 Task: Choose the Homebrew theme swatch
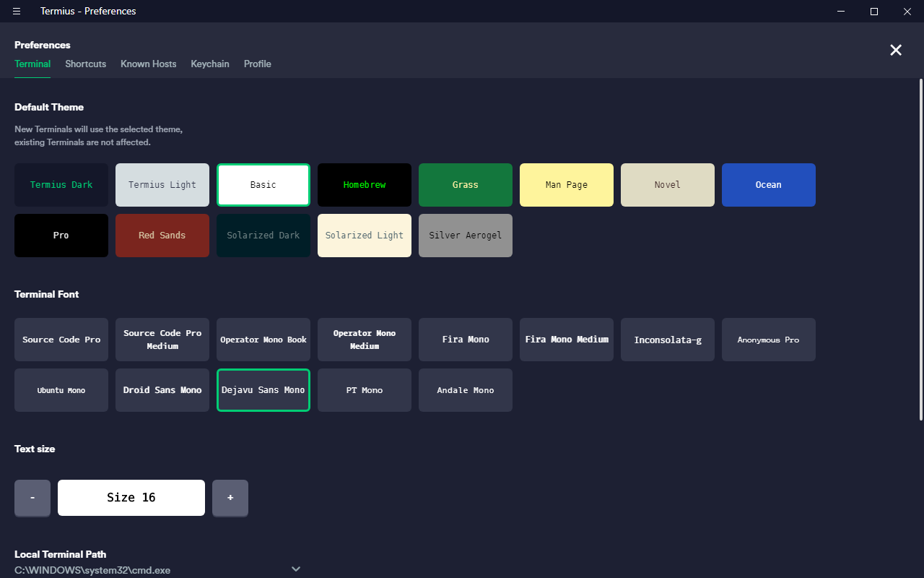tap(365, 185)
